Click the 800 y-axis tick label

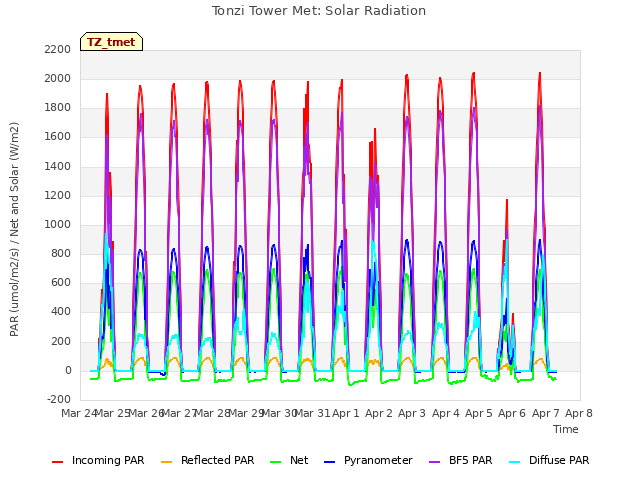tap(61, 253)
